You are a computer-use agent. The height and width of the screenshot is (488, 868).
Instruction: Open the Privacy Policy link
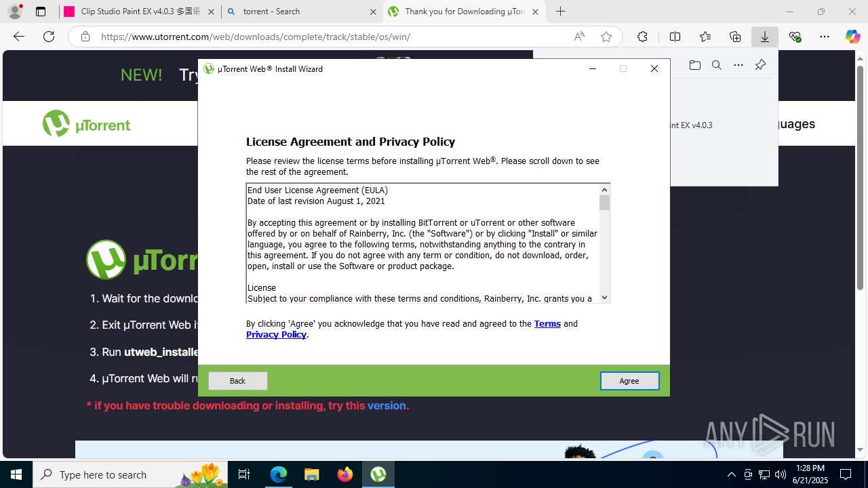[276, 335]
